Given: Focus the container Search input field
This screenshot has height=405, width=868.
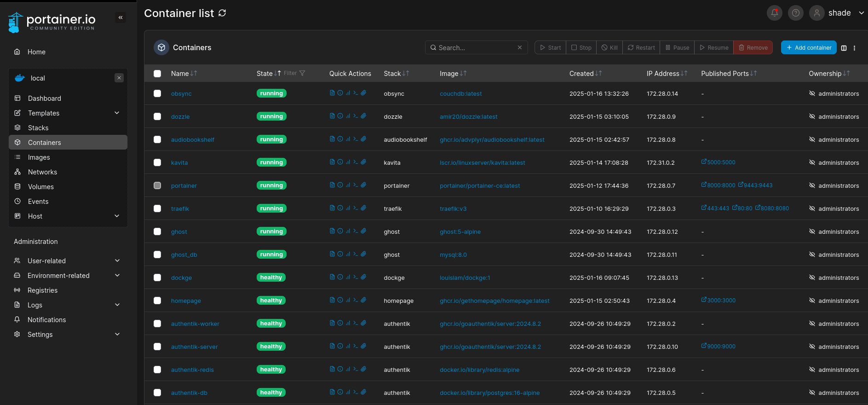Looking at the screenshot, I should click(x=476, y=47).
